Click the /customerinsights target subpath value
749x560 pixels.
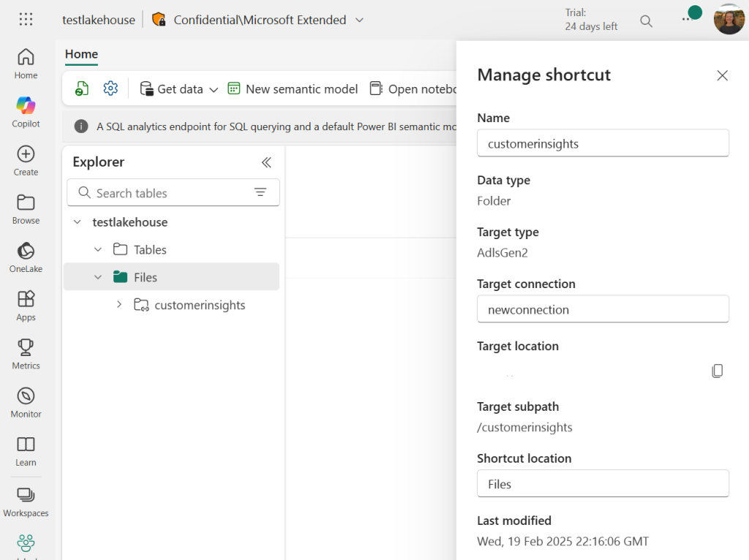coord(524,427)
